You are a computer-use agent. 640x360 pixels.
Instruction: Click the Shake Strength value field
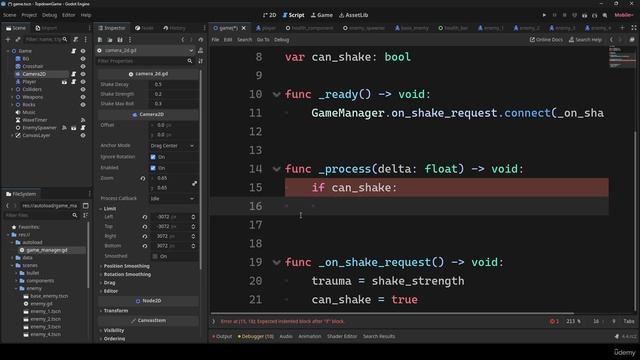(174, 94)
